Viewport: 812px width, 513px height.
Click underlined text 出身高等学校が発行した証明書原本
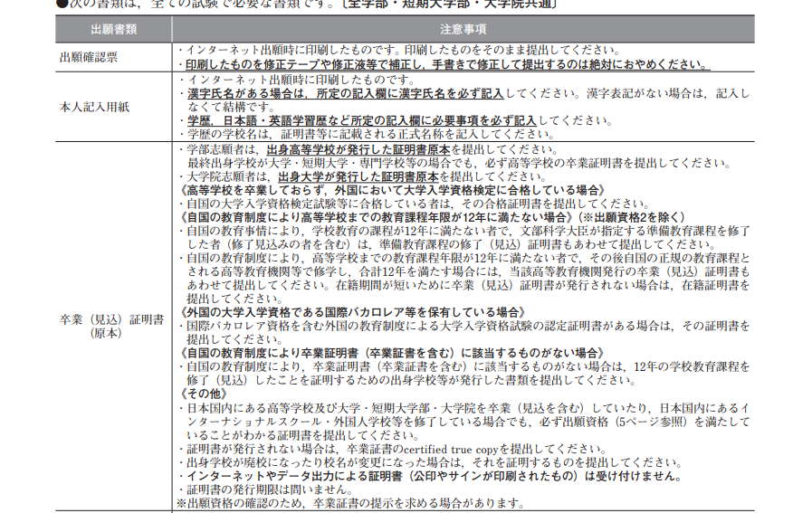coord(358,150)
